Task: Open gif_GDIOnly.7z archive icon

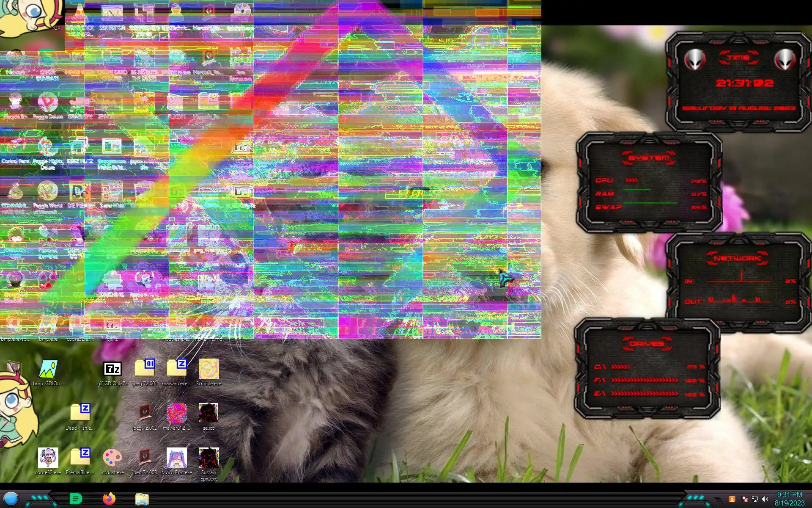Action: 112,369
